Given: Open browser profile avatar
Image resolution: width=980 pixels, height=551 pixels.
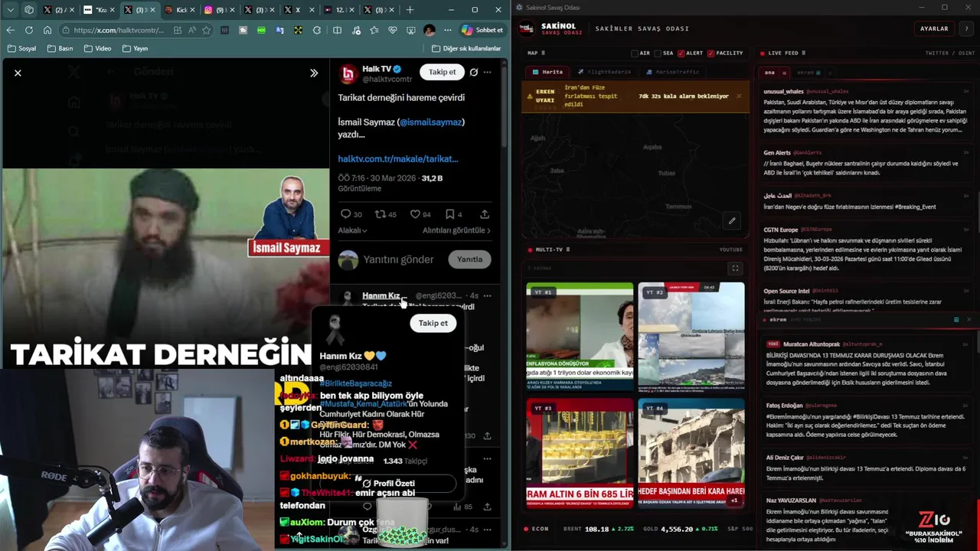Looking at the screenshot, I should pos(429,30).
